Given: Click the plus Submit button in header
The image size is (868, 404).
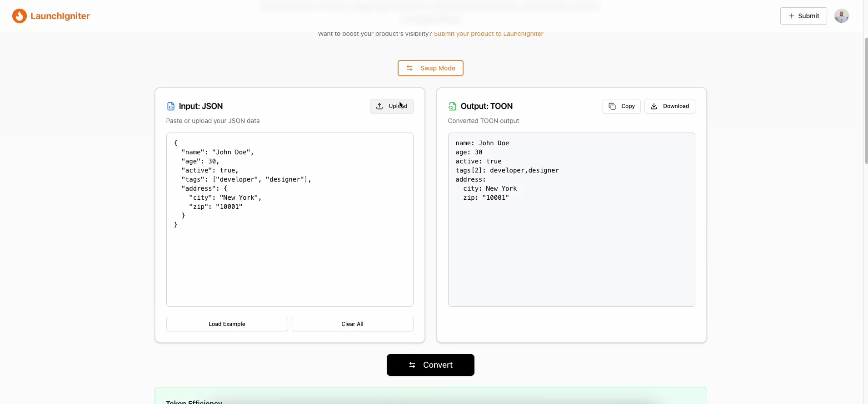Looking at the screenshot, I should [803, 16].
